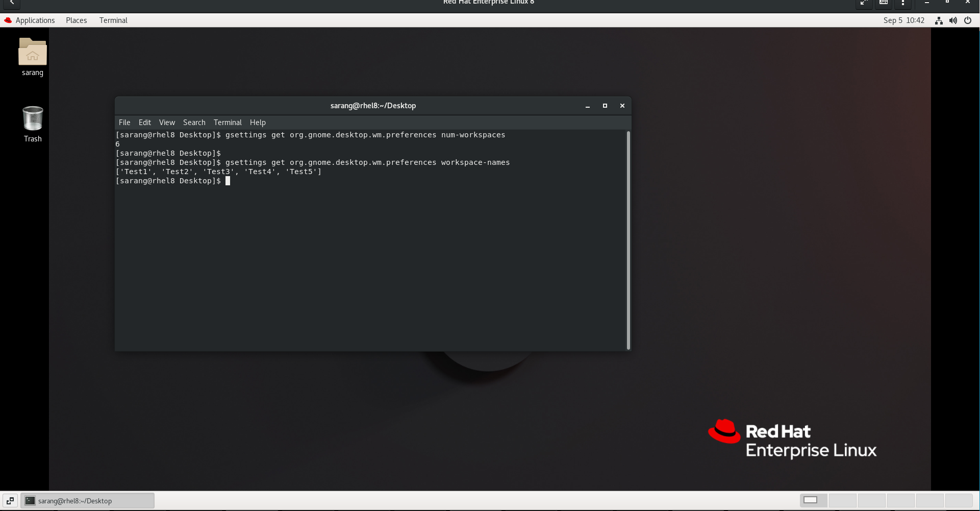Open the power icon in the top bar
This screenshot has width=980, height=511.
[x=968, y=20]
